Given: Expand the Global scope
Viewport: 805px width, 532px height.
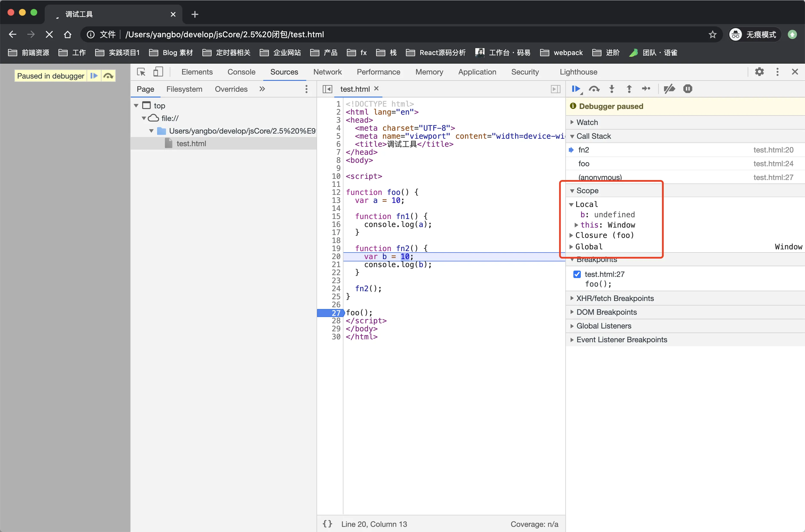Looking at the screenshot, I should point(571,247).
